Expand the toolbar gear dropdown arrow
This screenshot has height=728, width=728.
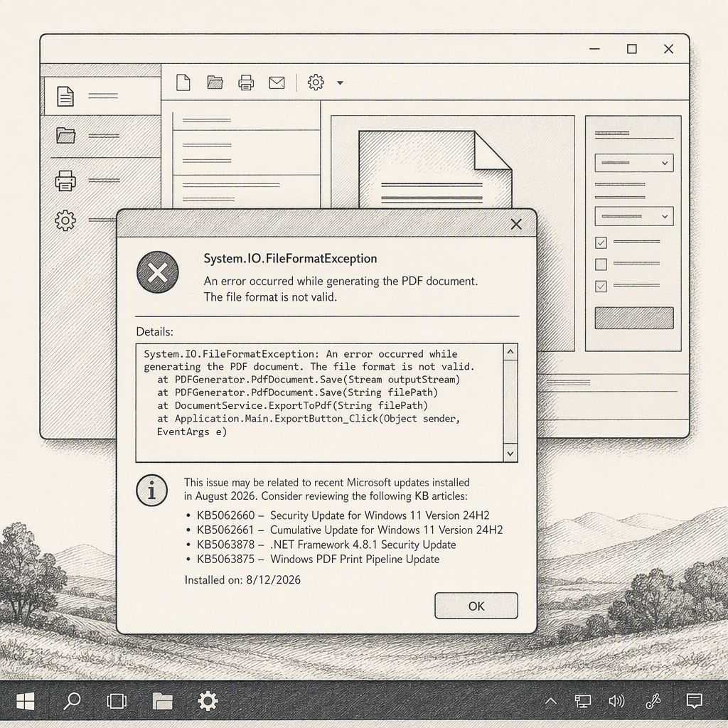point(340,82)
